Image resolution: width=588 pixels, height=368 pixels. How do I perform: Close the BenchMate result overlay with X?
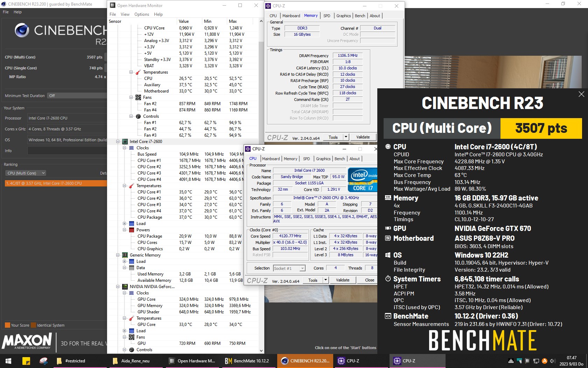point(581,94)
